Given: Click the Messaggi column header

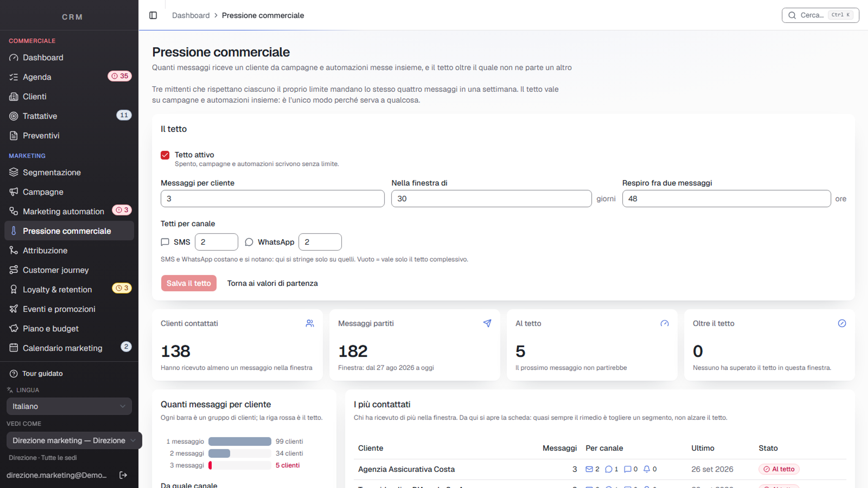Looking at the screenshot, I should point(559,448).
